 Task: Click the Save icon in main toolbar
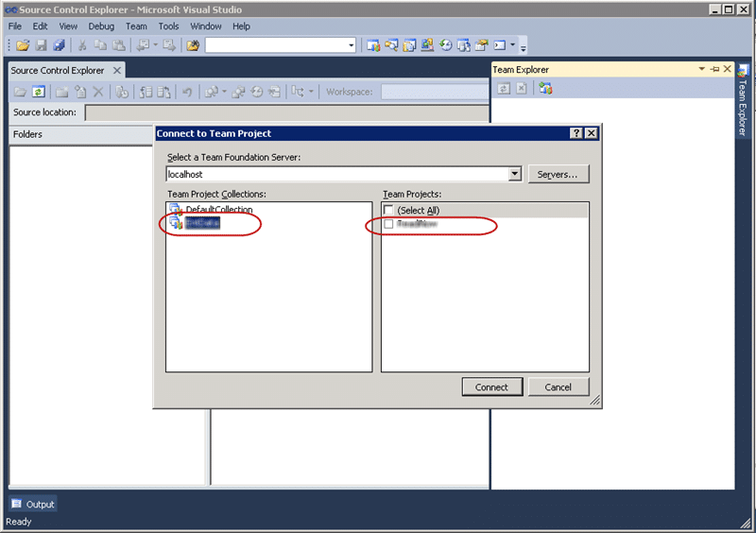tap(41, 45)
